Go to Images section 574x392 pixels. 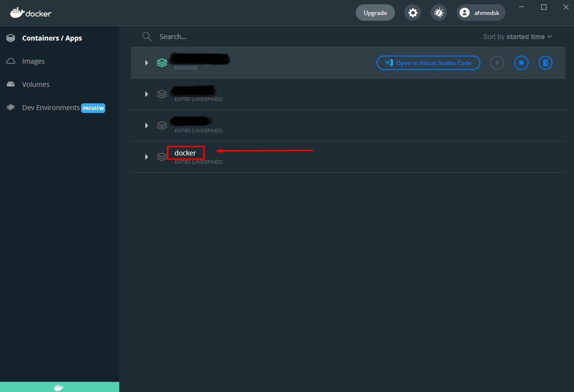coord(33,61)
